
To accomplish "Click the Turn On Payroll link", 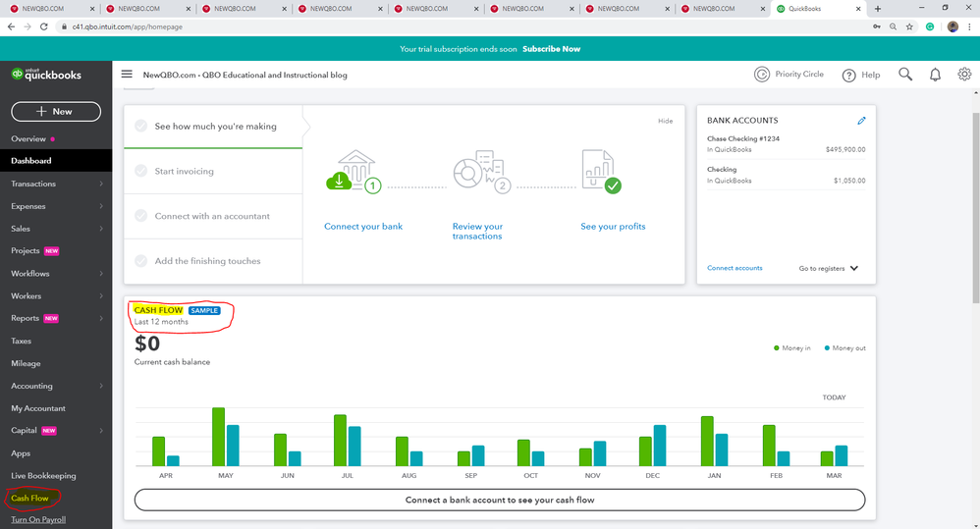I will pos(38,519).
